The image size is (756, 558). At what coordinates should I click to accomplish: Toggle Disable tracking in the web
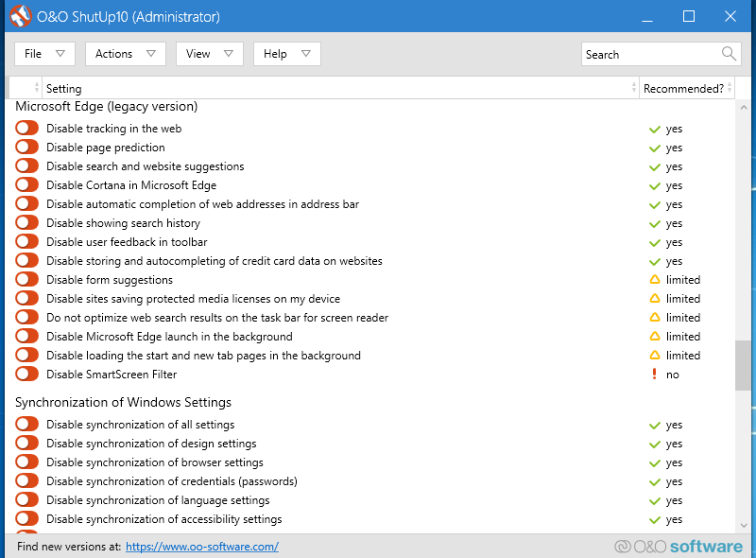pos(26,128)
